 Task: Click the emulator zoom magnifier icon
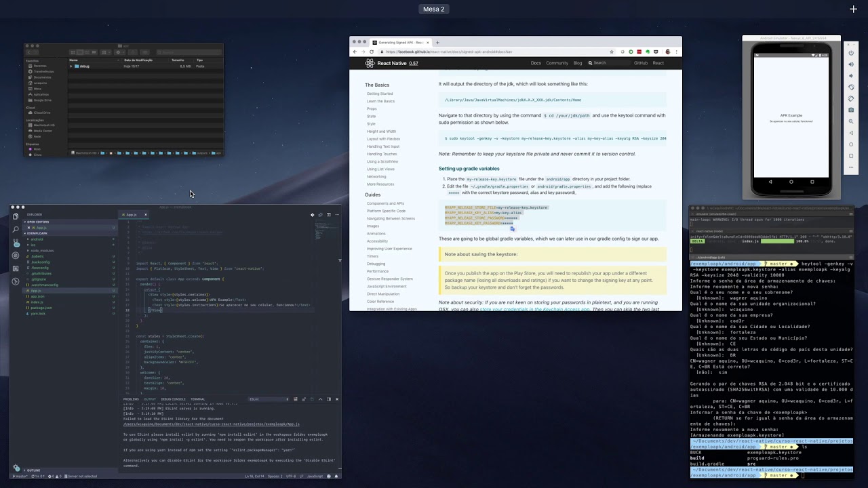click(851, 121)
